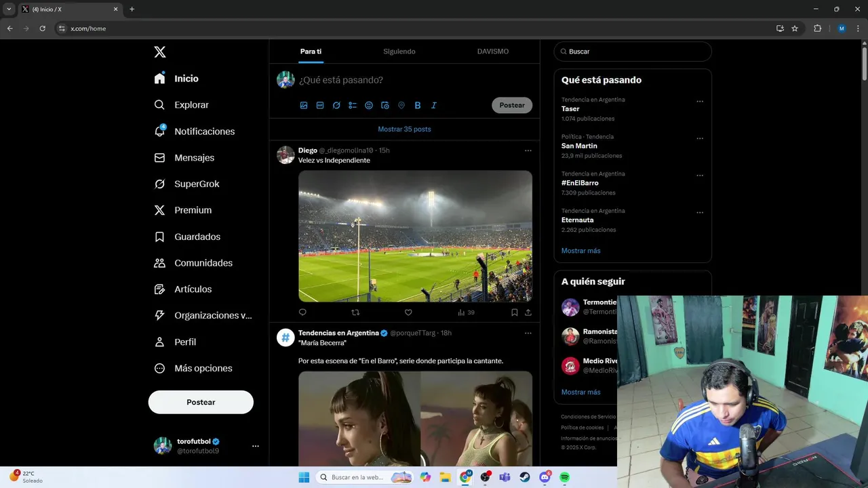This screenshot has height=488, width=868.
Task: View stats showing 39 on Diego's post
Action: tap(466, 312)
